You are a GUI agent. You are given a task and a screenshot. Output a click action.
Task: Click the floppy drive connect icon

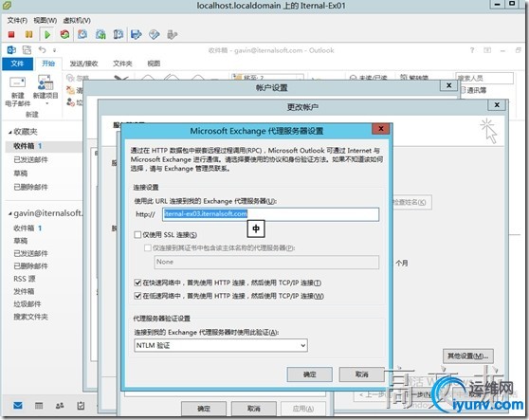[136, 34]
